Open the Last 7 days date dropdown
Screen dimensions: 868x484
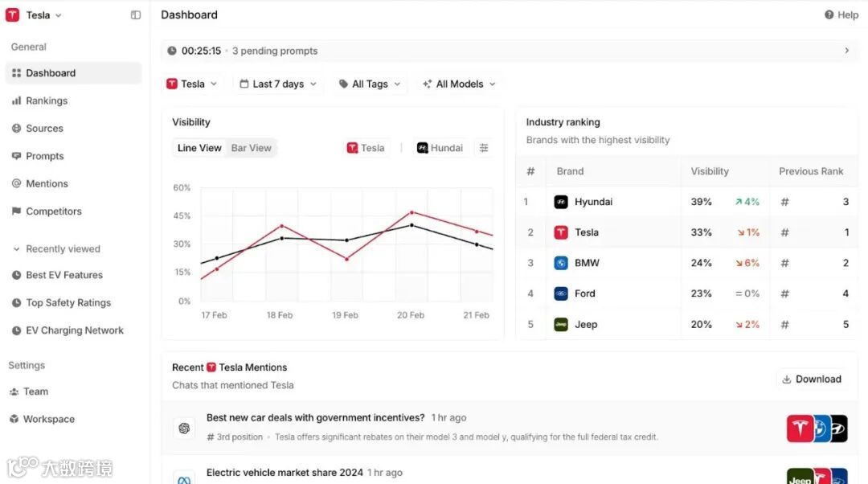[278, 84]
